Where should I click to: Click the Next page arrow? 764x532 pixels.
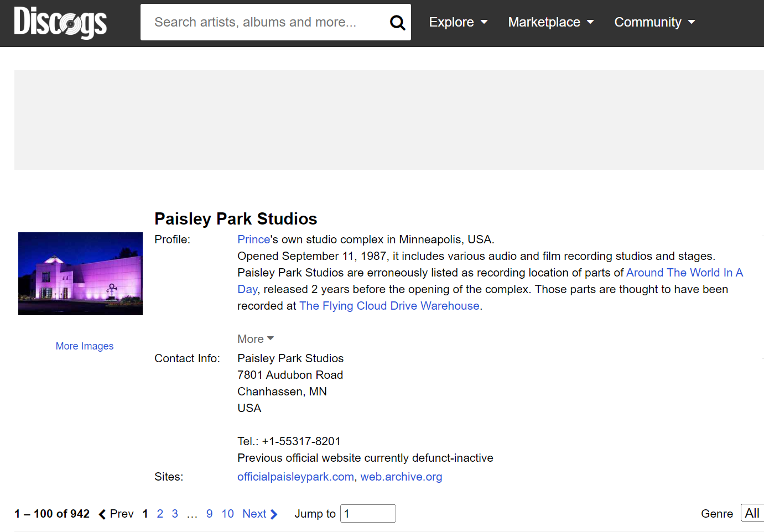coord(259,514)
